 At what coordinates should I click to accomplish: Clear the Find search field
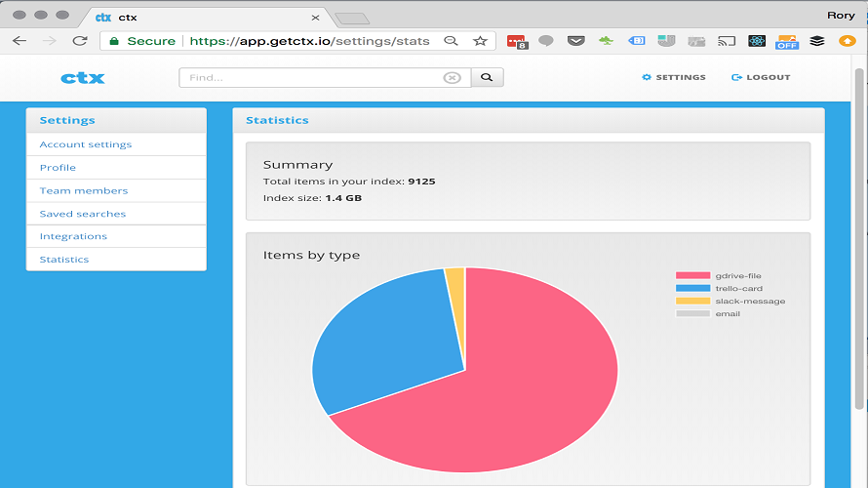(x=452, y=78)
